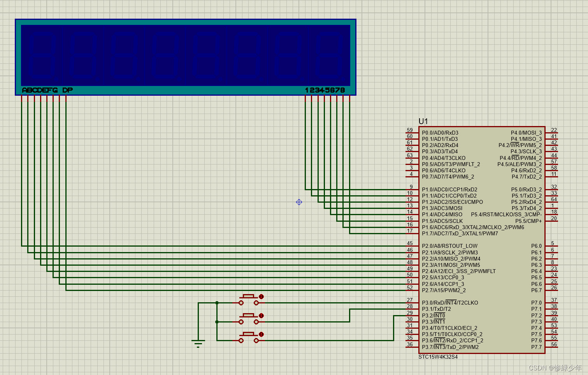Screen dimensions: 588x375
Task: Click pin label P7.0
Action: click(x=536, y=303)
